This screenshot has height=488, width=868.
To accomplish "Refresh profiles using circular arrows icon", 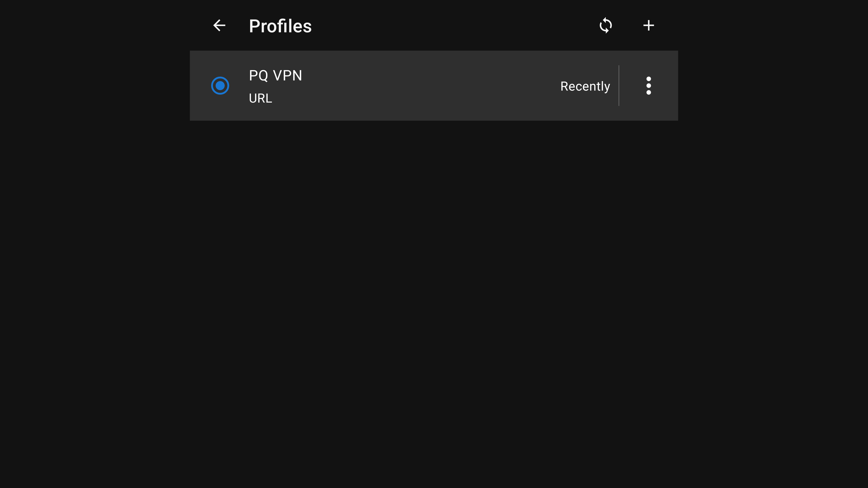I will click(x=606, y=26).
